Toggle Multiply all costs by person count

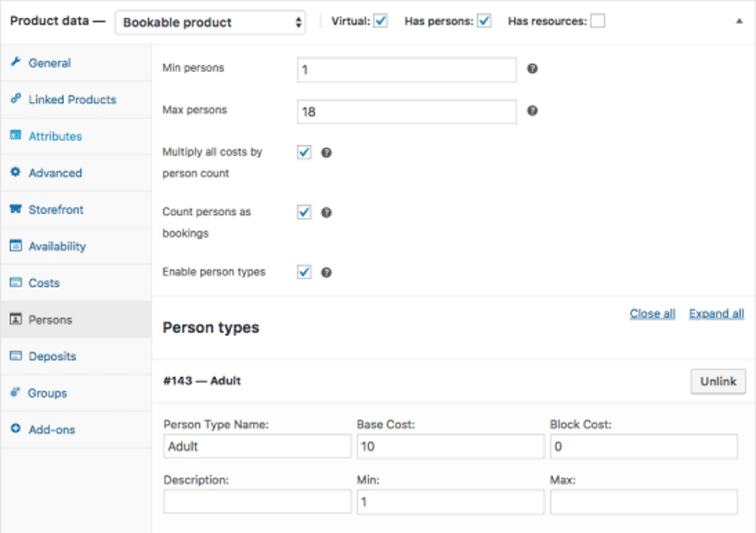pos(304,153)
